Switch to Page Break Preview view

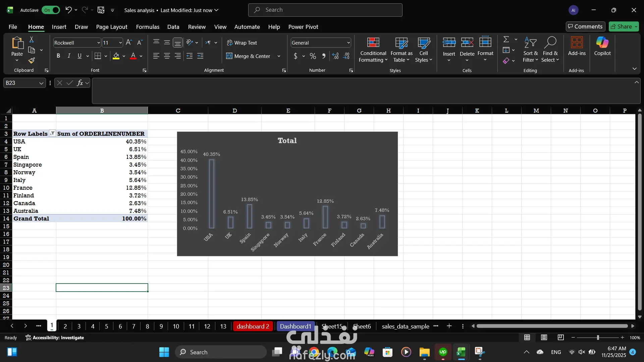(x=560, y=338)
